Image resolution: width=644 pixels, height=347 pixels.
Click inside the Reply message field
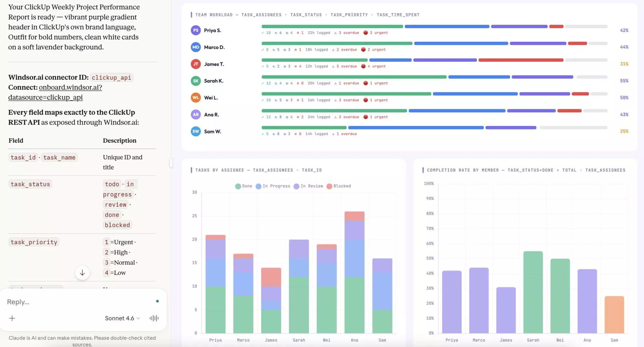49,301
